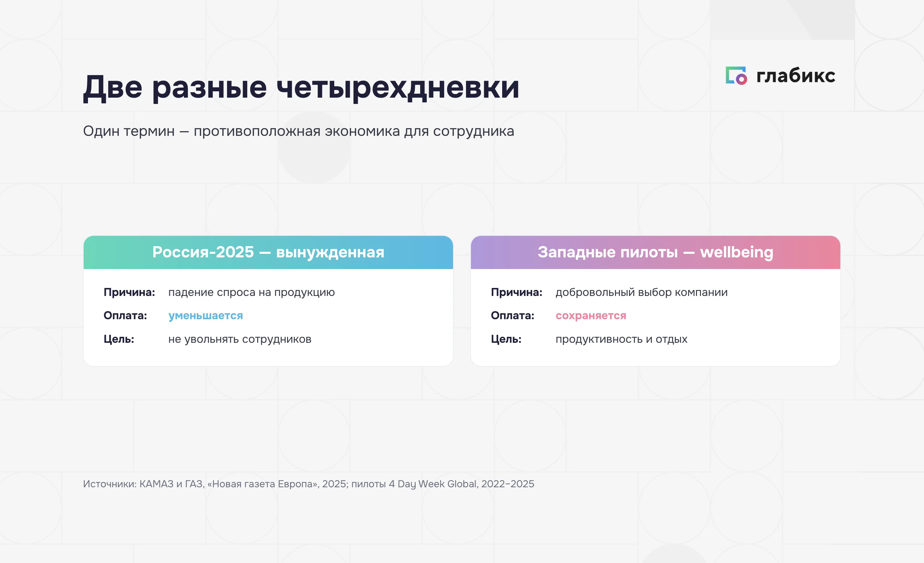This screenshot has height=563, width=924.
Task: Click "падение спроса на продукцию" text
Action: pyautogui.click(x=252, y=292)
